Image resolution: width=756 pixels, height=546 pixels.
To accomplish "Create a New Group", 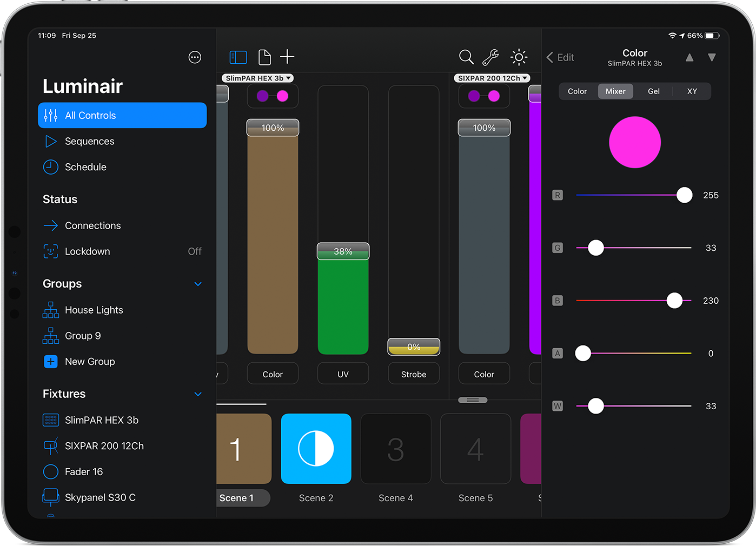I will pos(122,362).
